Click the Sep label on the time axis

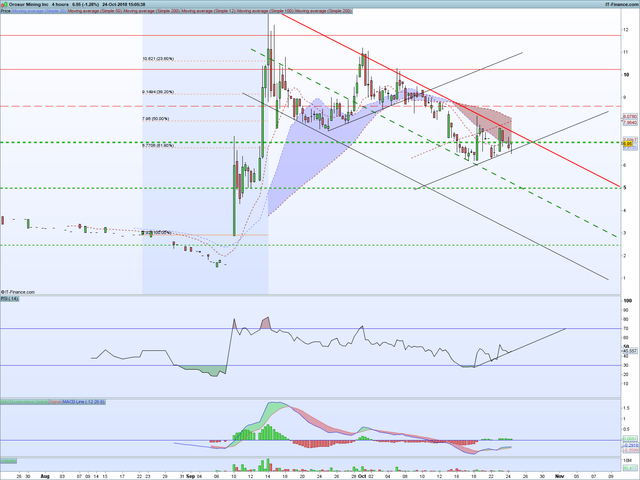tap(191, 476)
